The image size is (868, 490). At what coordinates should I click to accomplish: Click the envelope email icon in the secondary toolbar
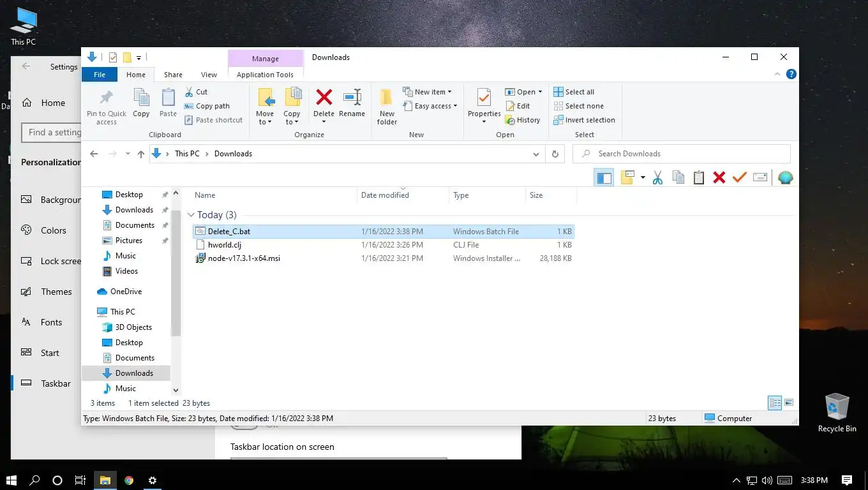click(760, 178)
